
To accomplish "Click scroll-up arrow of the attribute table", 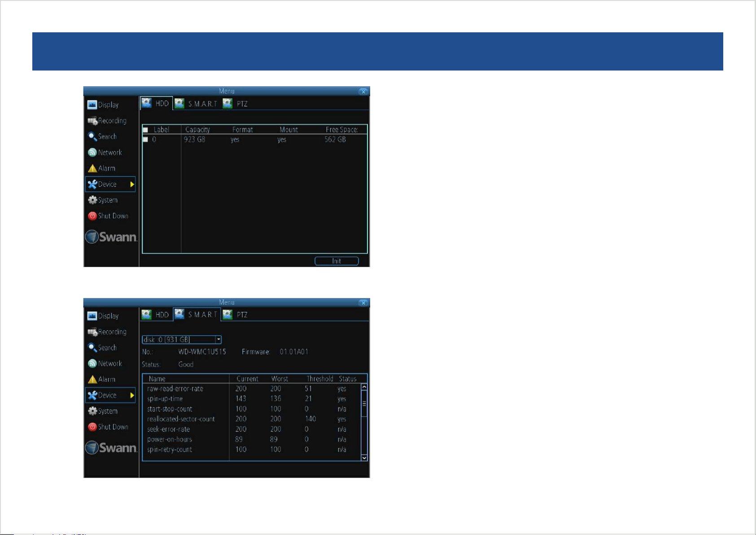I will click(x=364, y=387).
